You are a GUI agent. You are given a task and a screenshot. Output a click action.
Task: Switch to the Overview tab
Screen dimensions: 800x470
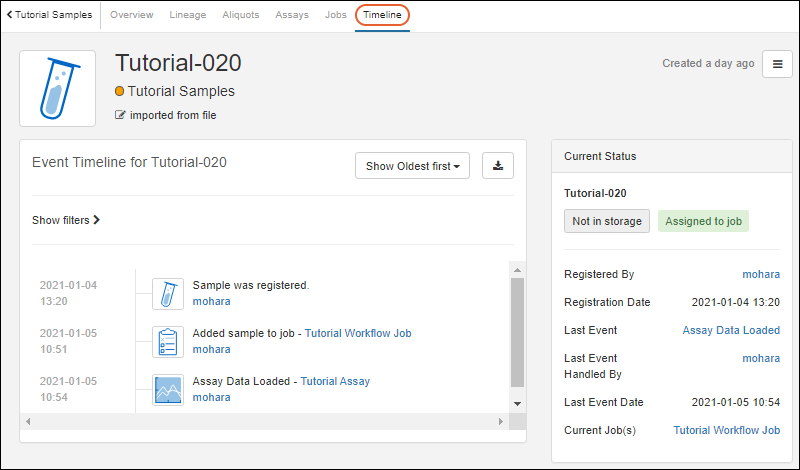coord(131,15)
